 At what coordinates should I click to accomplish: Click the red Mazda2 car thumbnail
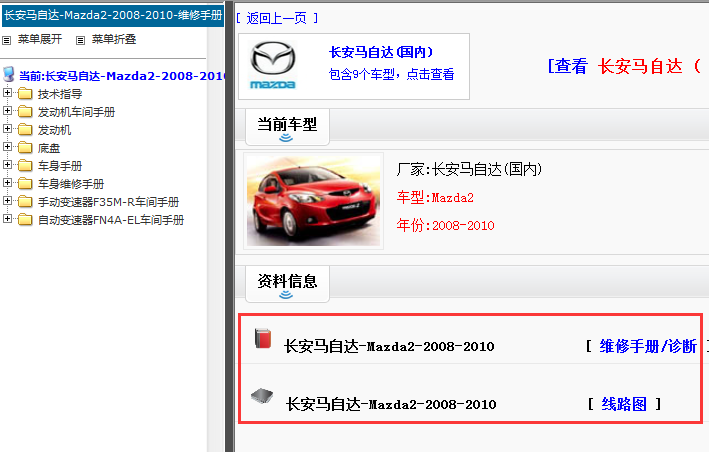pyautogui.click(x=313, y=201)
